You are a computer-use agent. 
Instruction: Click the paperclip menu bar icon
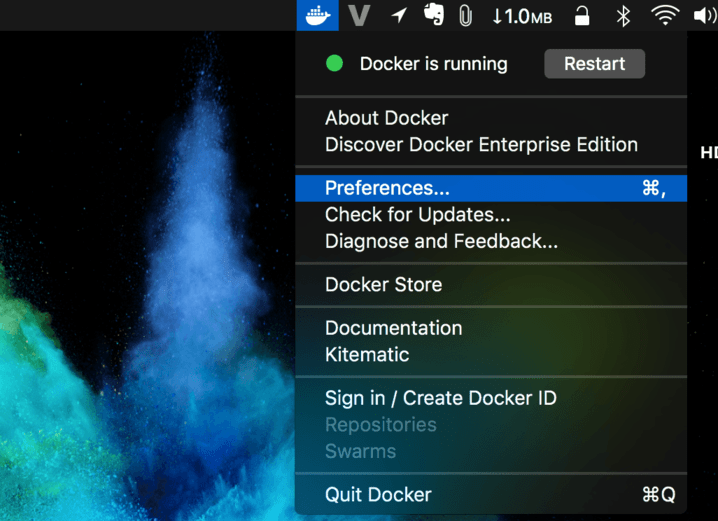point(465,16)
